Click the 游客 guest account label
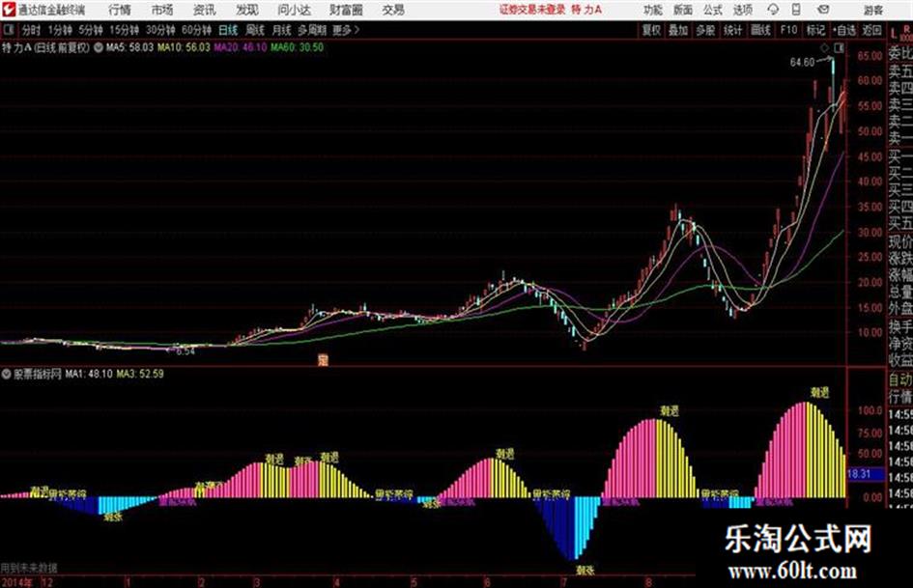This screenshot has height=588, width=913. click(873, 10)
